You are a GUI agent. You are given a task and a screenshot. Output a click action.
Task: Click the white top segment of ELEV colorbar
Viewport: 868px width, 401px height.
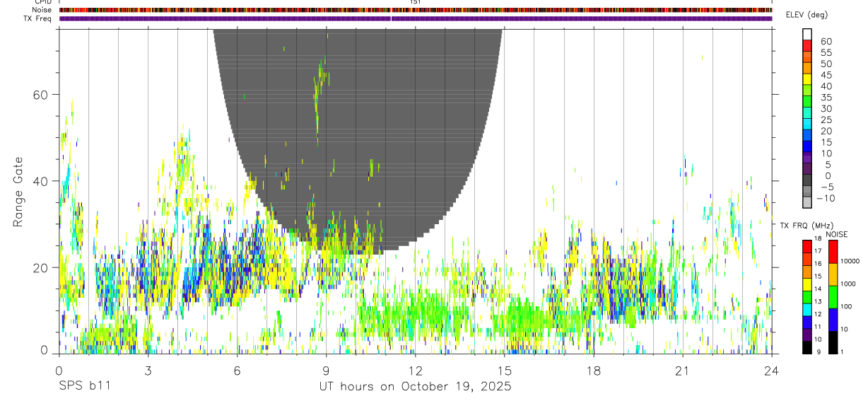click(808, 34)
